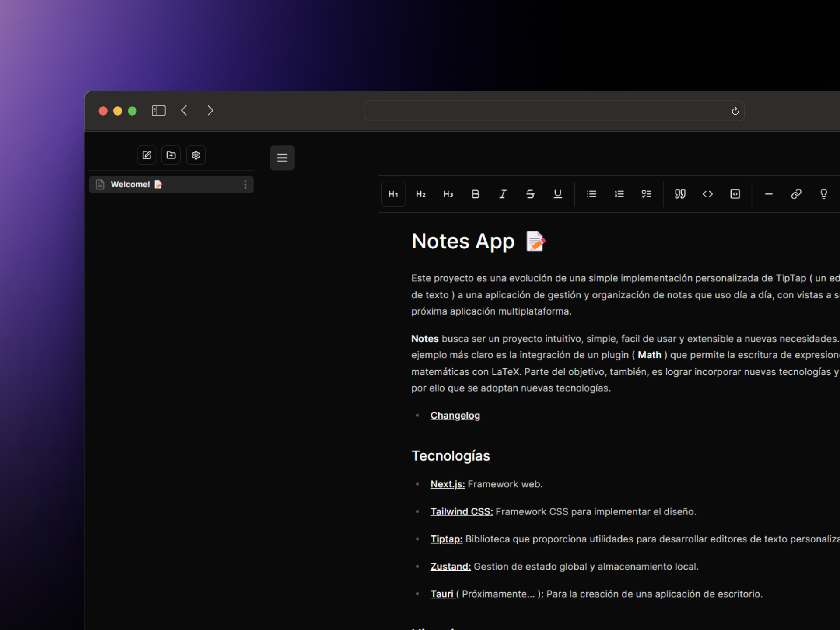Click the new note icon in sidebar
Screen dimensions: 840x630
coord(147,155)
